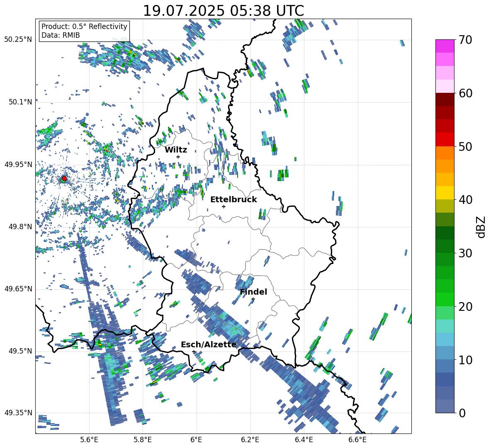
Task: Click the Product: 0.5° Reflectivity text
Action: [84, 26]
